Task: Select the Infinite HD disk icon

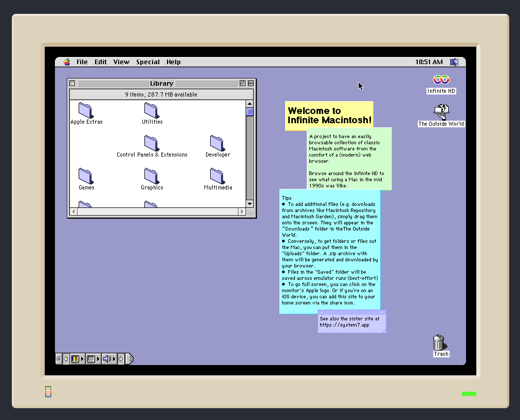Action: [x=440, y=81]
